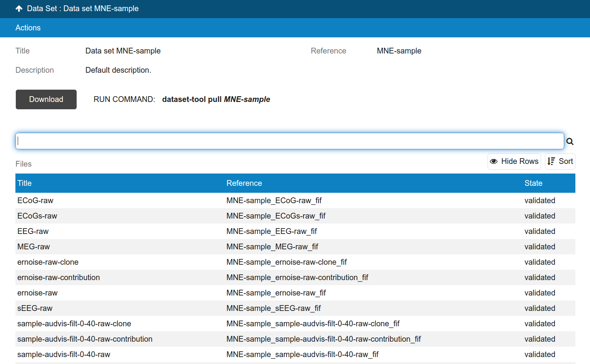Click the Default description text

118,70
